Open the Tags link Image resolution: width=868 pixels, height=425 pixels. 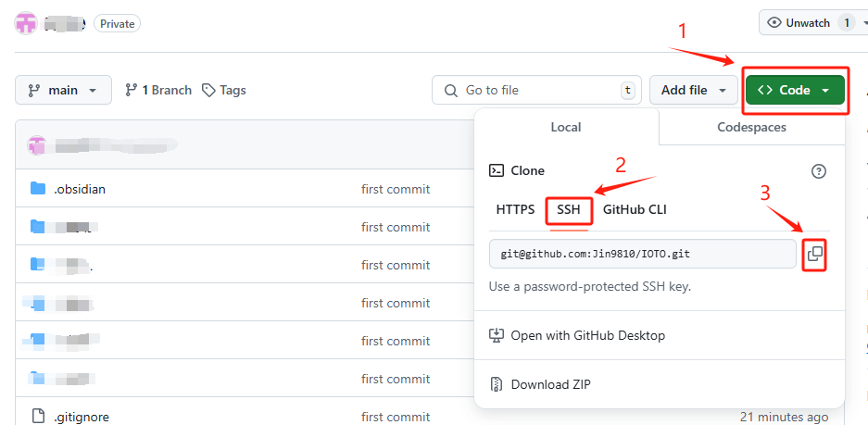(x=223, y=90)
